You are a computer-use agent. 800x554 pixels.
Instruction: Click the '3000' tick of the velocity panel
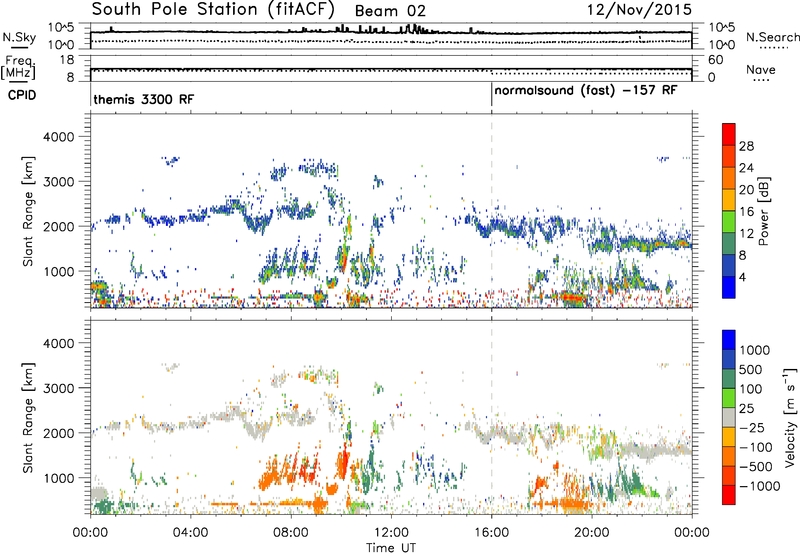click(58, 388)
